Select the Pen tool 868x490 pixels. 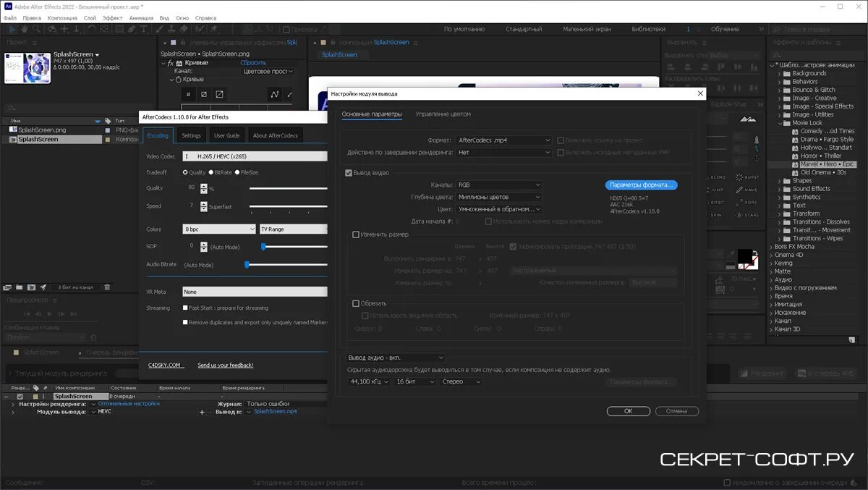click(x=131, y=30)
